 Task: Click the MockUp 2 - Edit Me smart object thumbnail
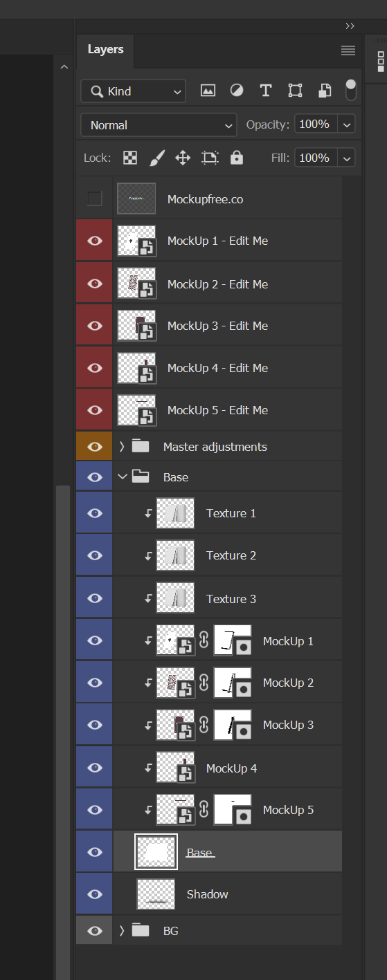point(136,284)
